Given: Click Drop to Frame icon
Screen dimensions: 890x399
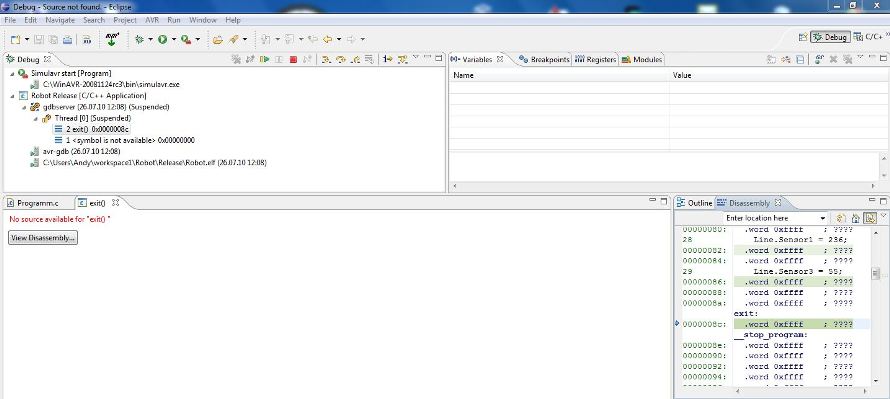Looking at the screenshot, I should pyautogui.click(x=369, y=59).
